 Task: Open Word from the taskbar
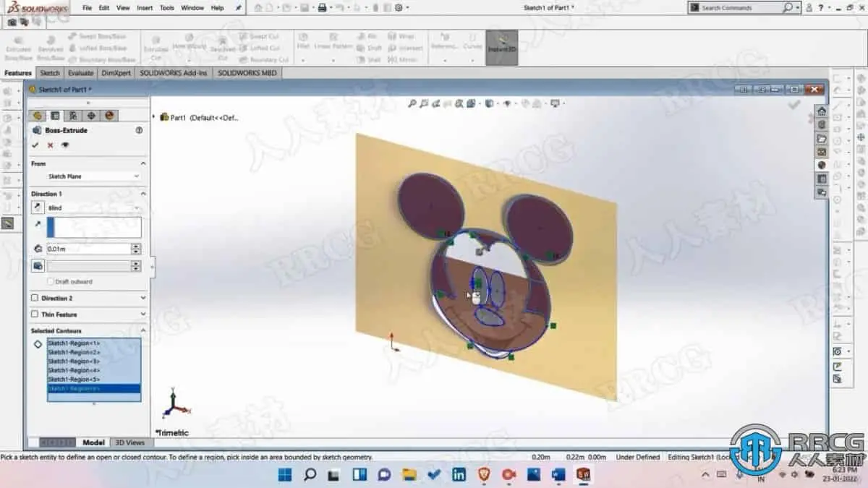pyautogui.click(x=558, y=475)
